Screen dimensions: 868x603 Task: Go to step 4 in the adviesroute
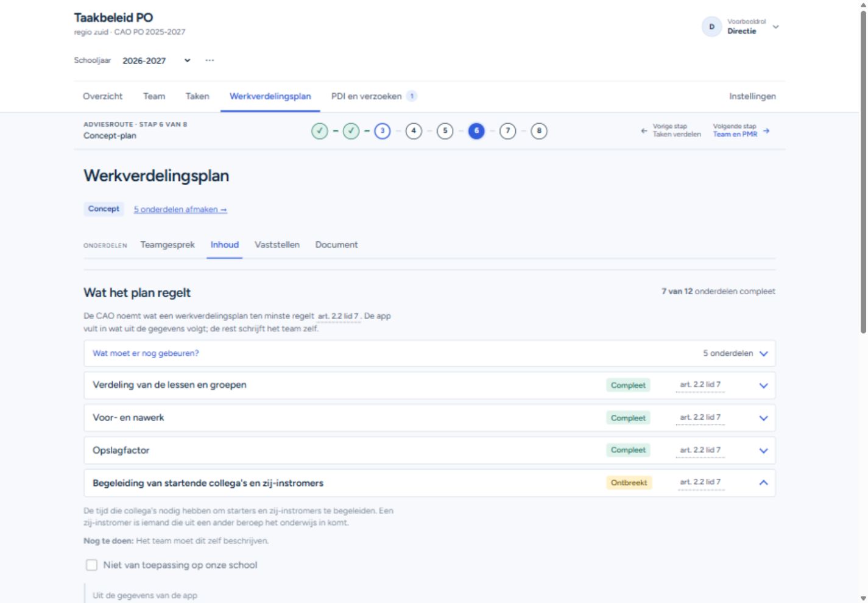coord(414,131)
